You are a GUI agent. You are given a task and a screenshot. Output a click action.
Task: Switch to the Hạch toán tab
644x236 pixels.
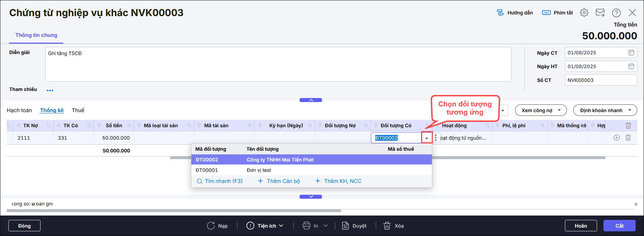[19, 110]
